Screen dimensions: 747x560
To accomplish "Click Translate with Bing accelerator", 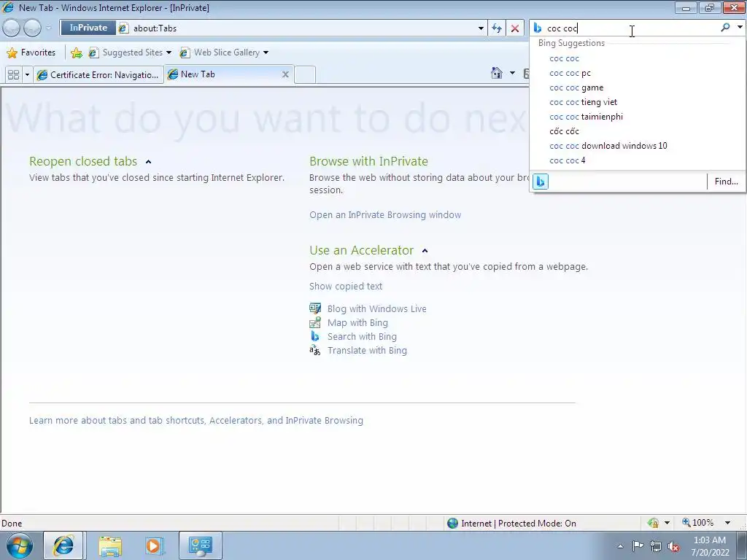I will pyautogui.click(x=368, y=351).
